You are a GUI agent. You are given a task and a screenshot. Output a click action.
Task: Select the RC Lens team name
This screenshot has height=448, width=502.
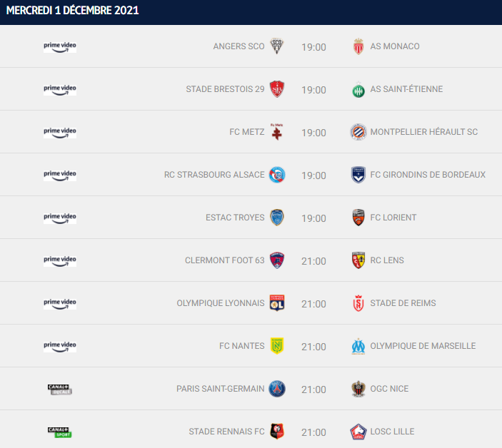click(x=387, y=260)
